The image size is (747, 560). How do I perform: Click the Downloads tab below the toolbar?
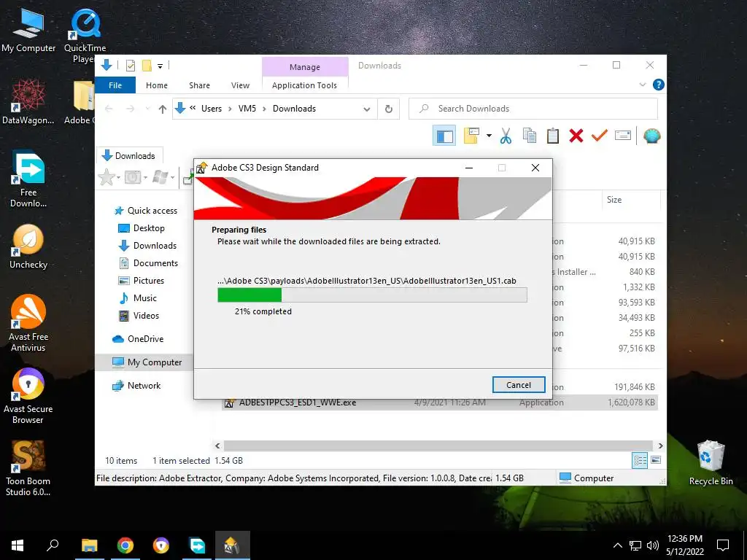129,156
